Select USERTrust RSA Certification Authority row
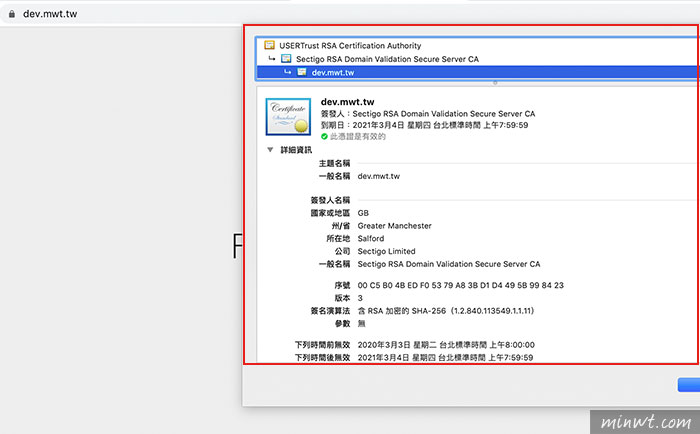Viewport: 700px width, 434px height. coord(478,46)
